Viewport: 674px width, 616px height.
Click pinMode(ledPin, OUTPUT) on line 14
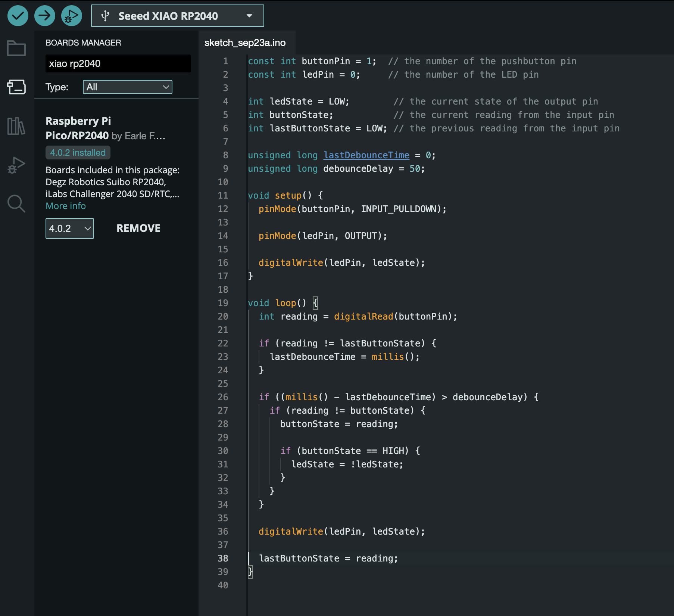(x=323, y=236)
